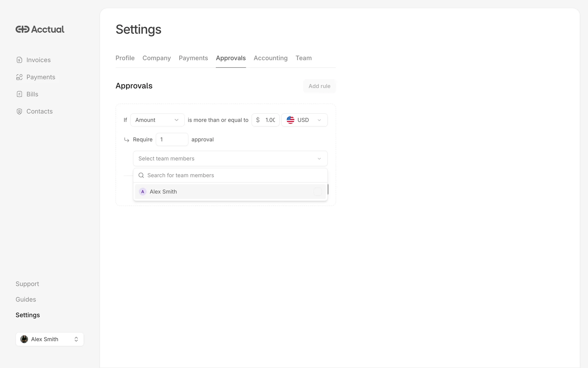Image resolution: width=588 pixels, height=368 pixels.
Task: Click the US flag icon
Action: [x=290, y=120]
